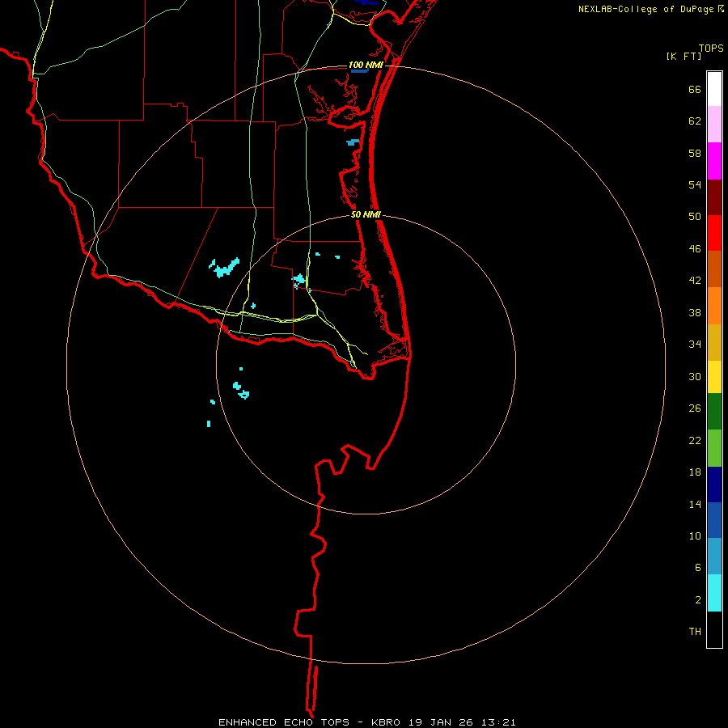Select the burnt orange legend swatch
The image size is (728, 728).
pos(714,269)
